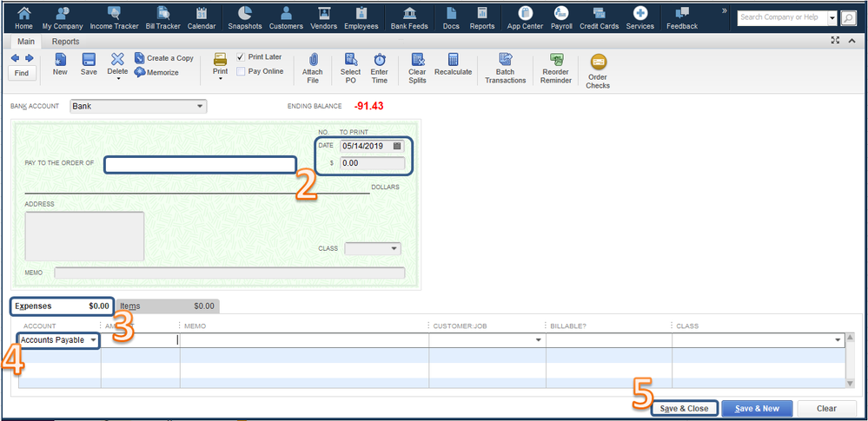Click the Pay to the Order Of field
Image resolution: width=868 pixels, height=421 pixels.
click(x=200, y=165)
